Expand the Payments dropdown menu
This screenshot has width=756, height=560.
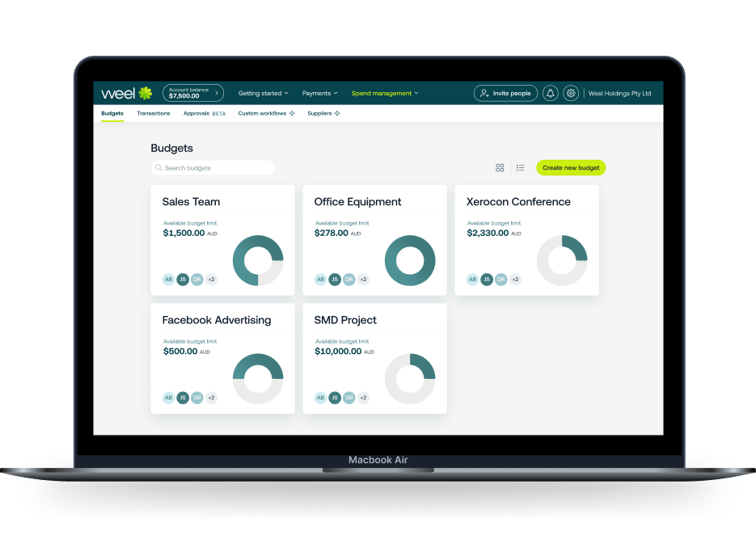(x=319, y=93)
